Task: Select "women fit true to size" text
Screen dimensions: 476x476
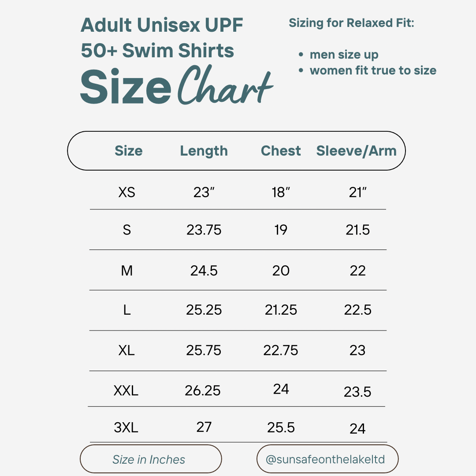Action: click(373, 71)
